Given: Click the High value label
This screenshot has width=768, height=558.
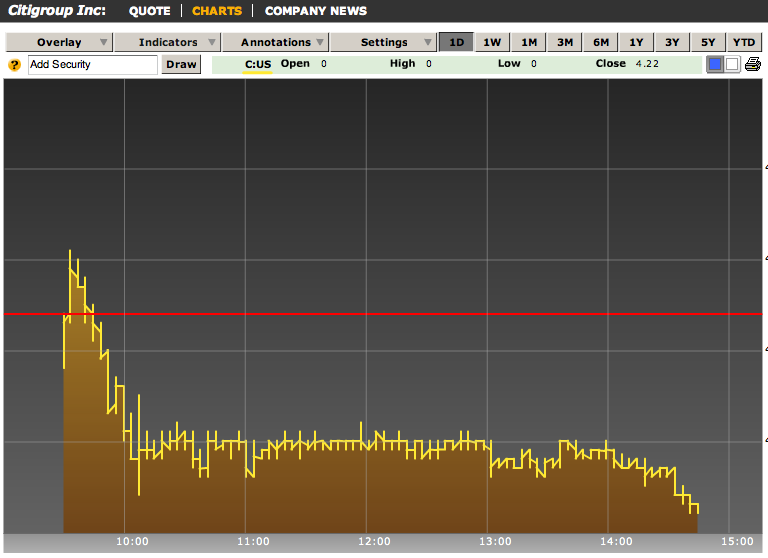Looking at the screenshot, I should 403,64.
